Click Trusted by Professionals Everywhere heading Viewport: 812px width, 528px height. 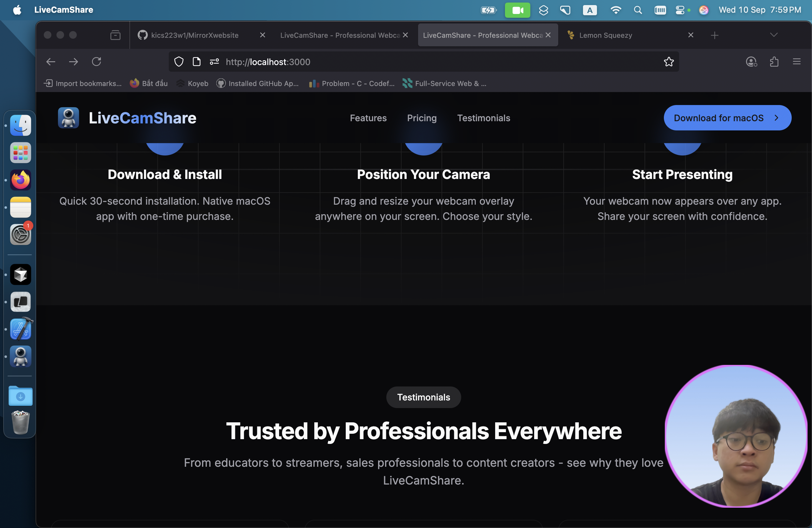[424, 431]
